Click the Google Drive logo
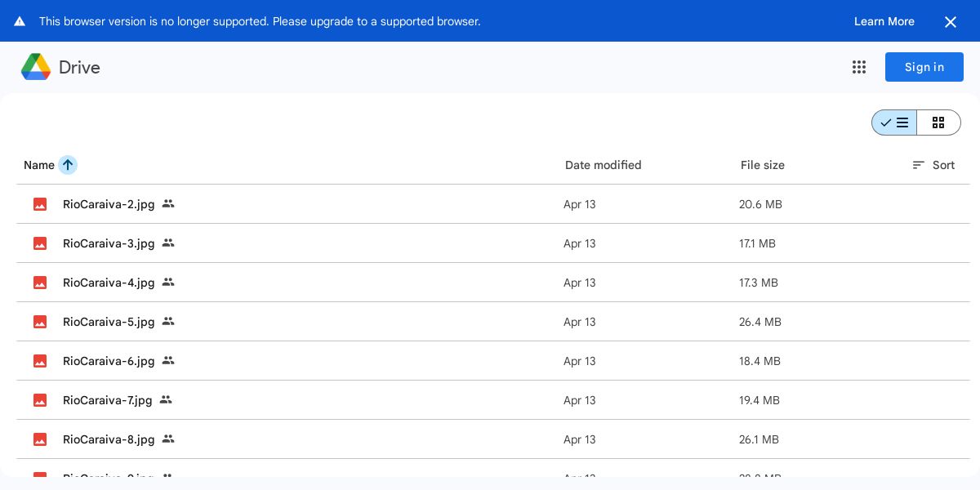 tap(36, 67)
